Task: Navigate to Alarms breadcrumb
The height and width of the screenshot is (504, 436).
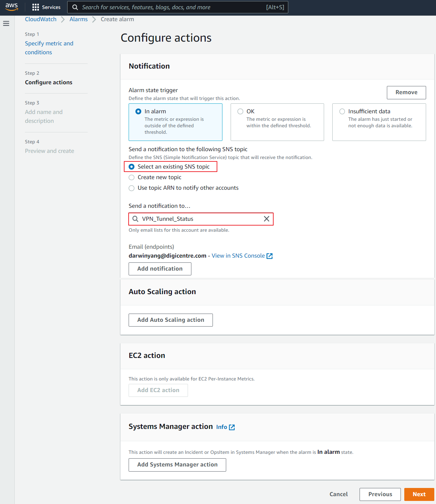Action: (x=78, y=19)
